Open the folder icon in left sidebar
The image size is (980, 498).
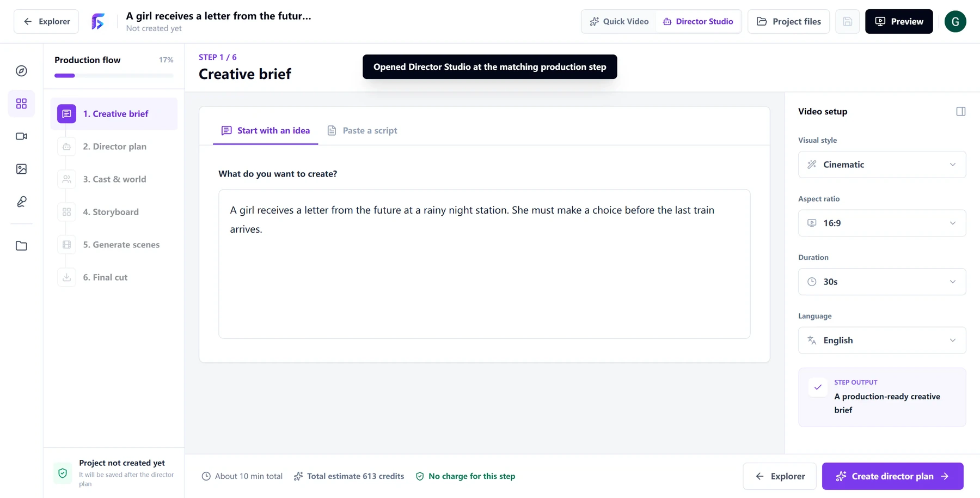21,246
